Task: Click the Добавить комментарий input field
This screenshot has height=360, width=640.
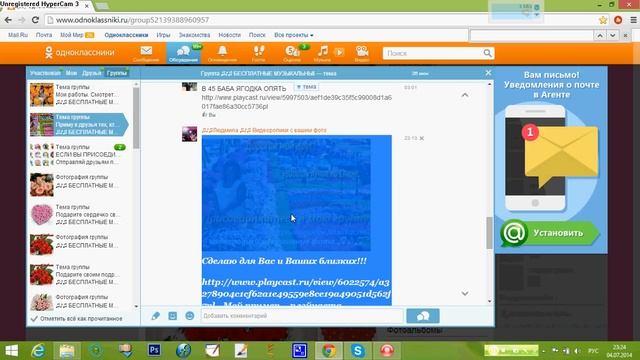Action: pyautogui.click(x=301, y=316)
